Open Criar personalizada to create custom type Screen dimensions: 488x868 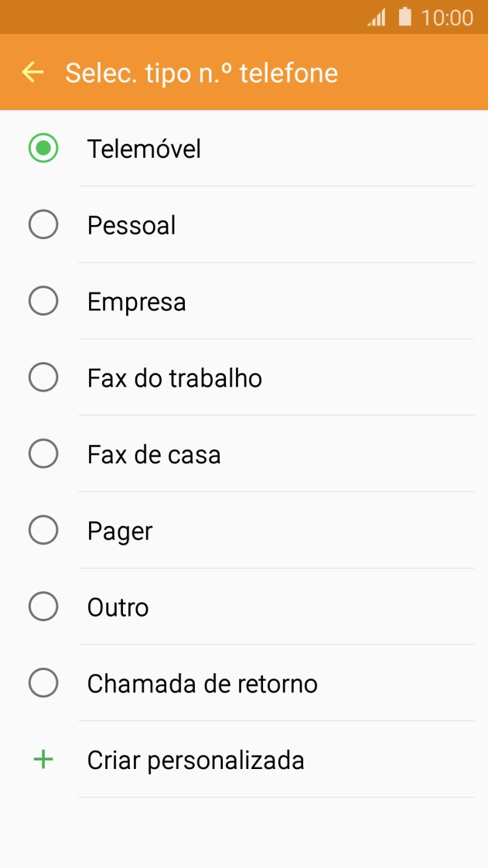pyautogui.click(x=194, y=760)
